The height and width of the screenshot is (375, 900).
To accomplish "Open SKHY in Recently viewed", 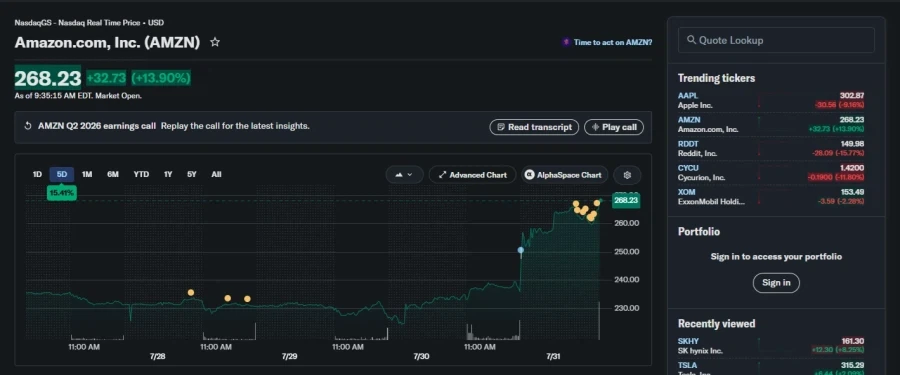I will [x=688, y=342].
